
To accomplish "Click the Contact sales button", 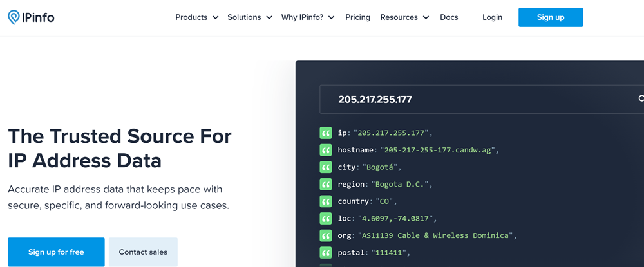I will [144, 252].
